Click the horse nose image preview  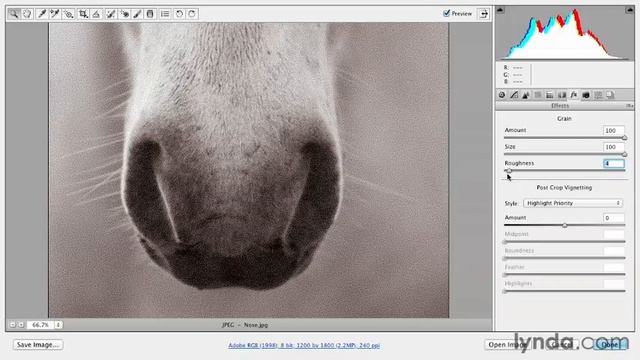pyautogui.click(x=249, y=170)
